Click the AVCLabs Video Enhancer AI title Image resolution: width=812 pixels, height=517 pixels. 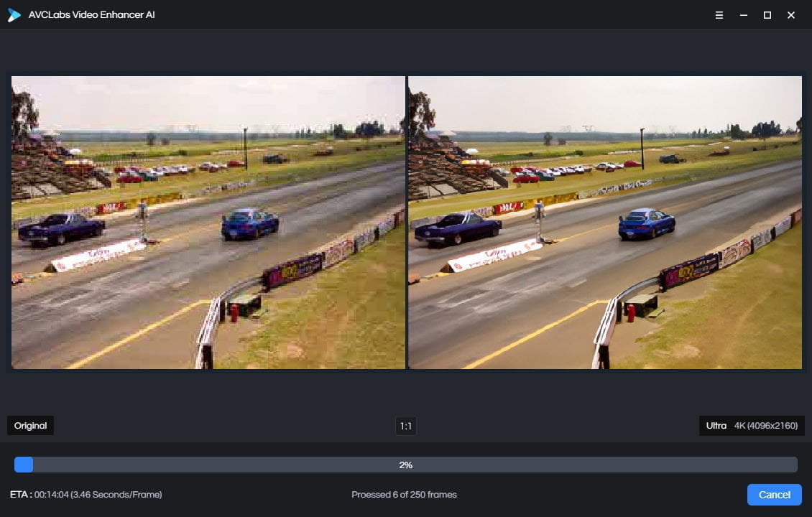pyautogui.click(x=92, y=15)
